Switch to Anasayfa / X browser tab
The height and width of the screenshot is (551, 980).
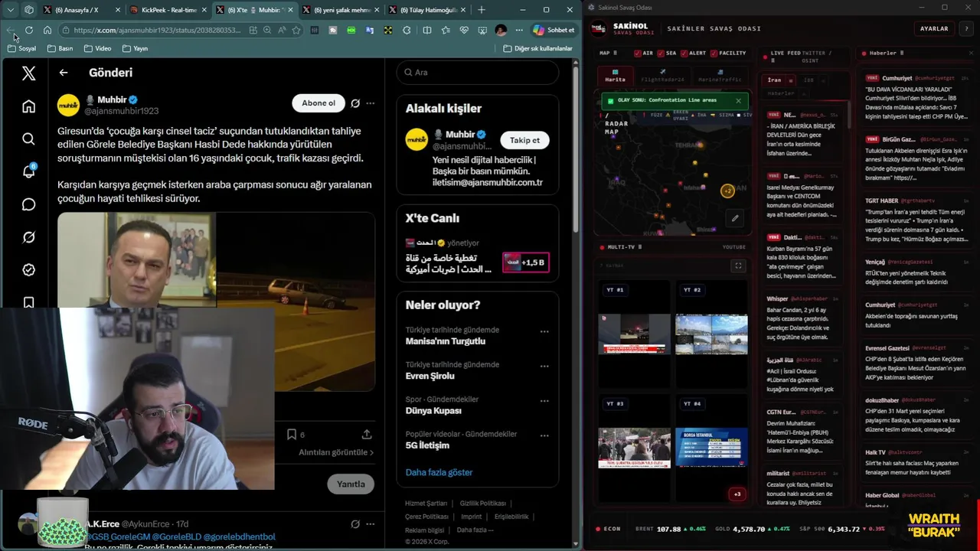81,10
